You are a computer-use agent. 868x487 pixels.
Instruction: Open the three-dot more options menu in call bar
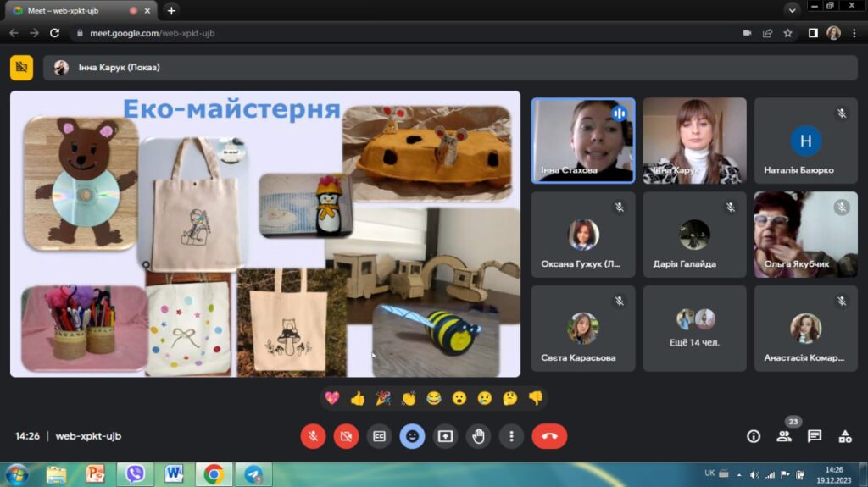point(511,436)
